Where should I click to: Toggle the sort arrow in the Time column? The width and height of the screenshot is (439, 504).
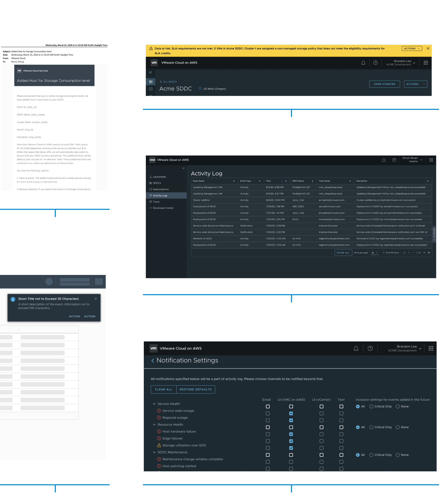click(x=282, y=181)
